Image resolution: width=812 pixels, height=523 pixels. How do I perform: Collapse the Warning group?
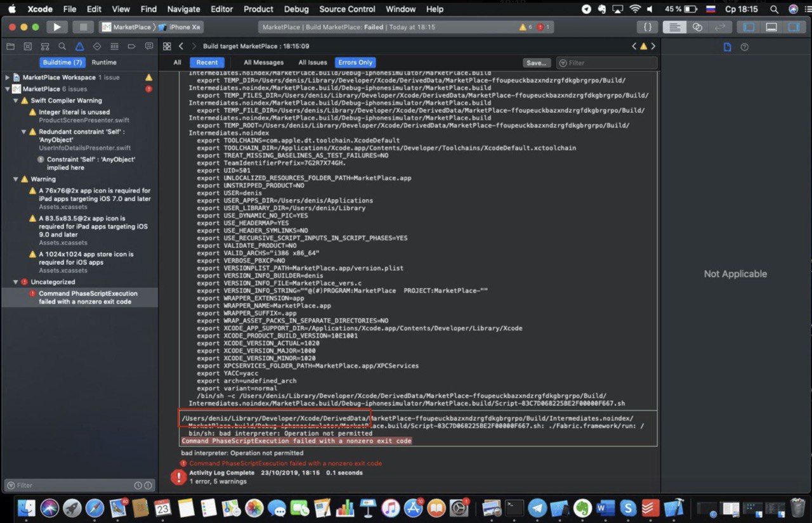pos(16,179)
